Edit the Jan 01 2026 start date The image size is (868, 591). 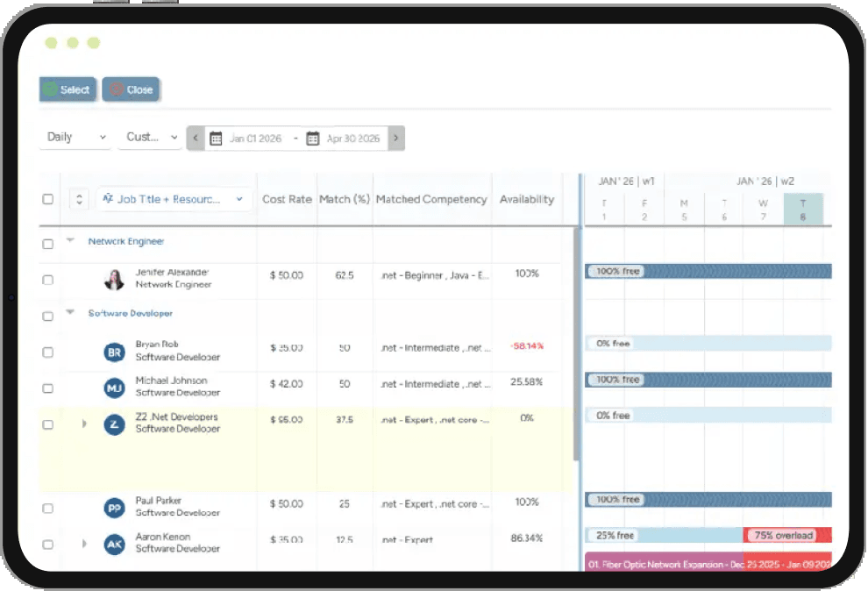point(255,139)
